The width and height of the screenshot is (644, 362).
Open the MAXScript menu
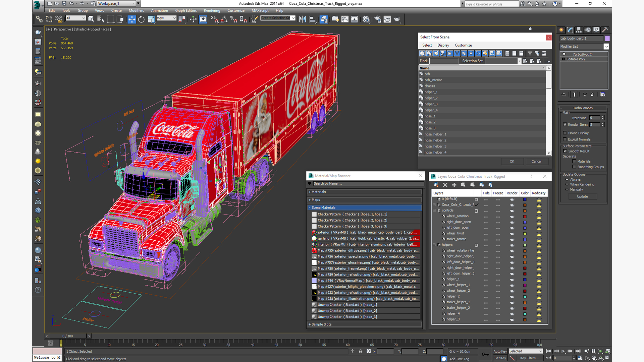tap(260, 11)
